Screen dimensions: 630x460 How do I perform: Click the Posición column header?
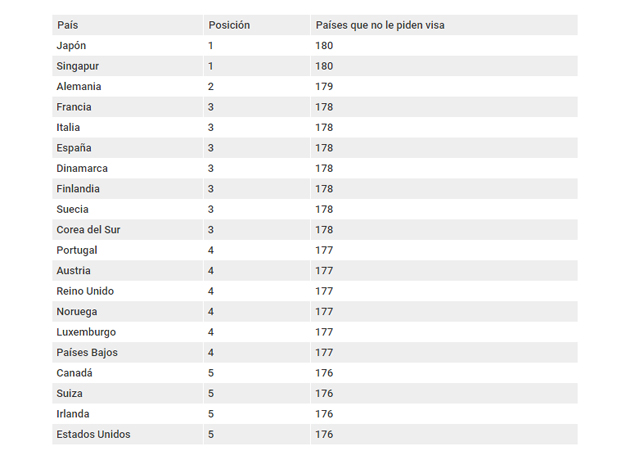point(229,25)
